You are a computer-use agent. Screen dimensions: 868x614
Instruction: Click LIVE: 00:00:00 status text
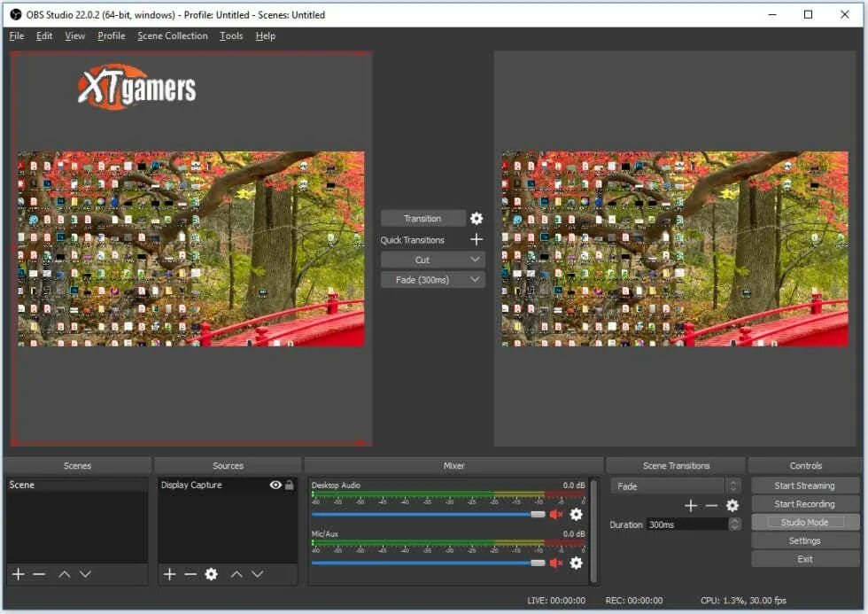[556, 600]
